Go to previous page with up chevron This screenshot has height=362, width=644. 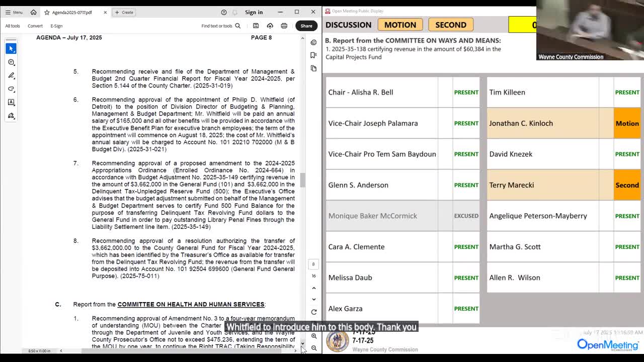[313, 288]
